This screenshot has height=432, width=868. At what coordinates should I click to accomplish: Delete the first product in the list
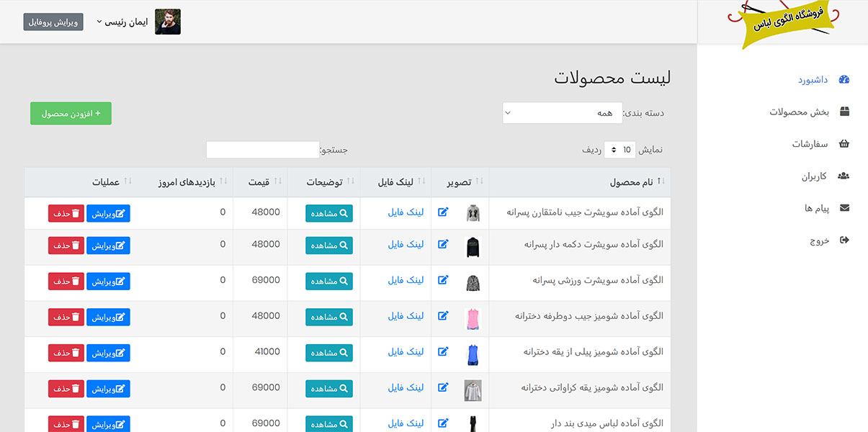coord(66,213)
